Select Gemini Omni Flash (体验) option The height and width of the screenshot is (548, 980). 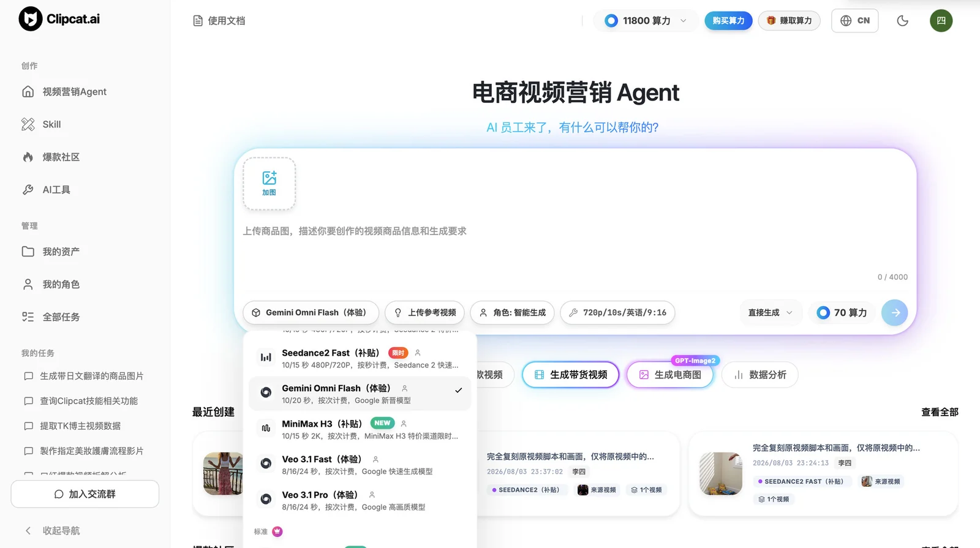point(360,394)
